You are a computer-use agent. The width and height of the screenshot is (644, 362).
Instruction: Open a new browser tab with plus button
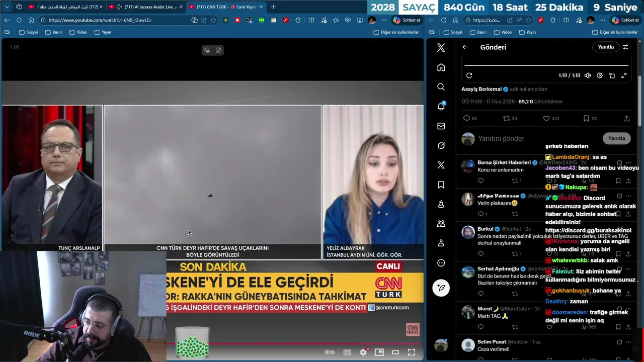tap(273, 7)
